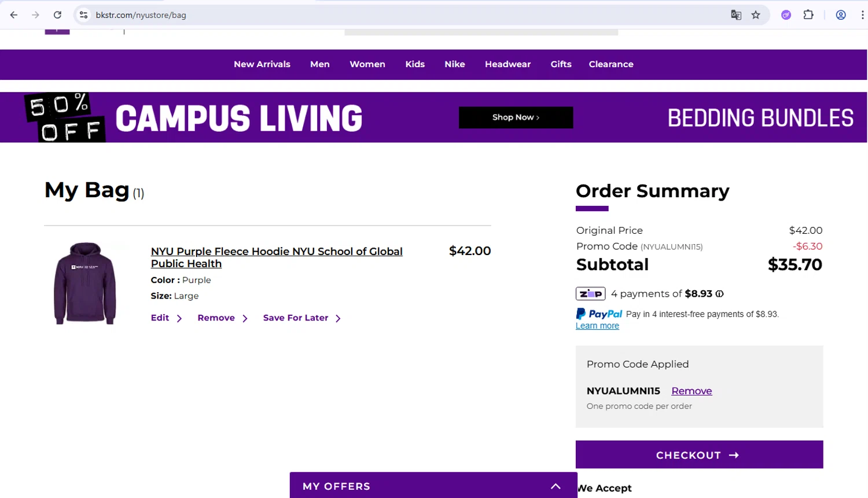Bookmark this page with the star
Image resolution: width=868 pixels, height=498 pixels.
pyautogui.click(x=756, y=15)
